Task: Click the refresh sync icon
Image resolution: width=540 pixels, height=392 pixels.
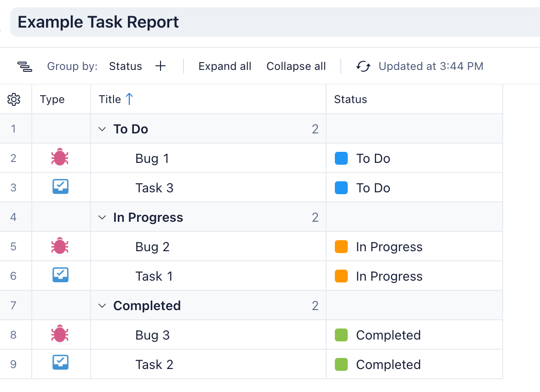Action: pos(363,67)
